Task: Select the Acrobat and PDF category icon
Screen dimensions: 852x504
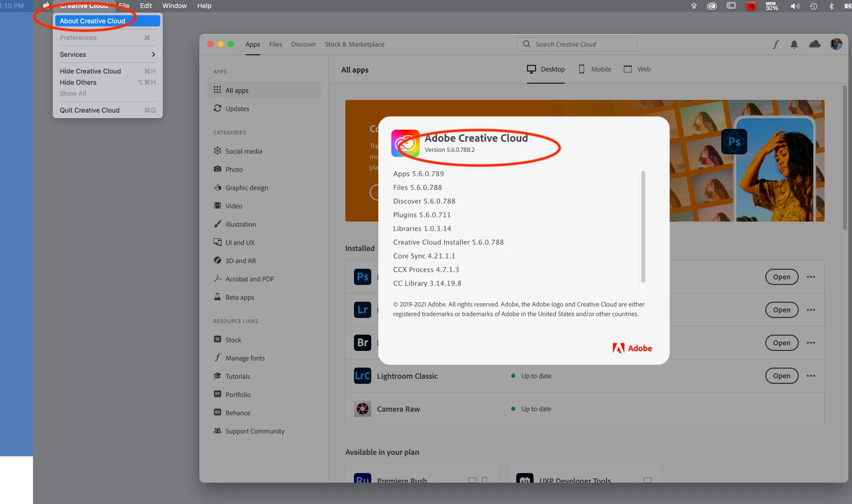Action: [217, 278]
